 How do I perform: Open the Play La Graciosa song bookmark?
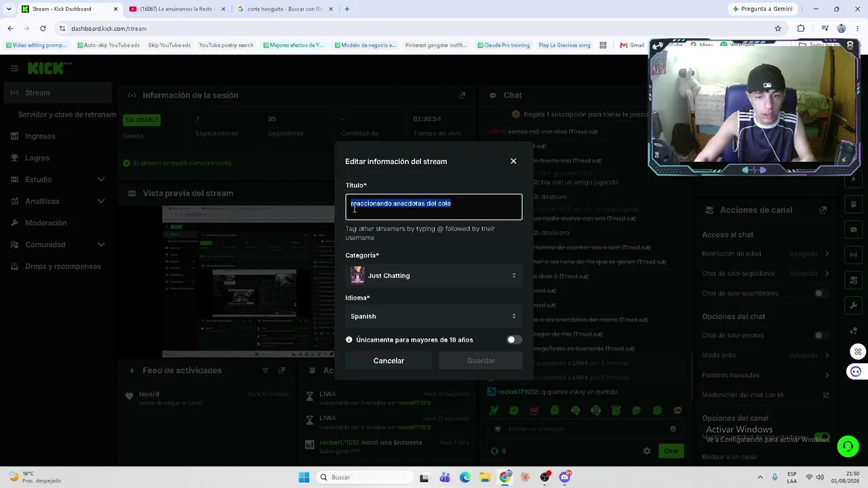coord(564,45)
